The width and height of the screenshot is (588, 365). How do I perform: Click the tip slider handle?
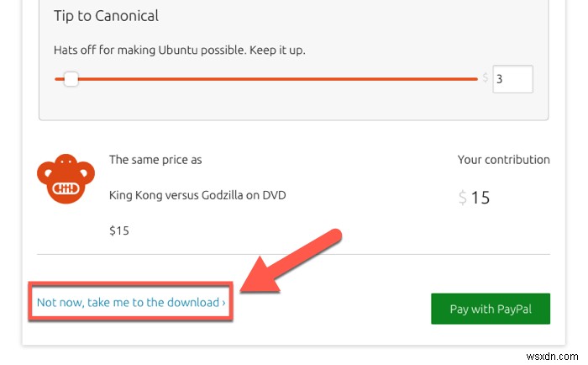[71, 80]
